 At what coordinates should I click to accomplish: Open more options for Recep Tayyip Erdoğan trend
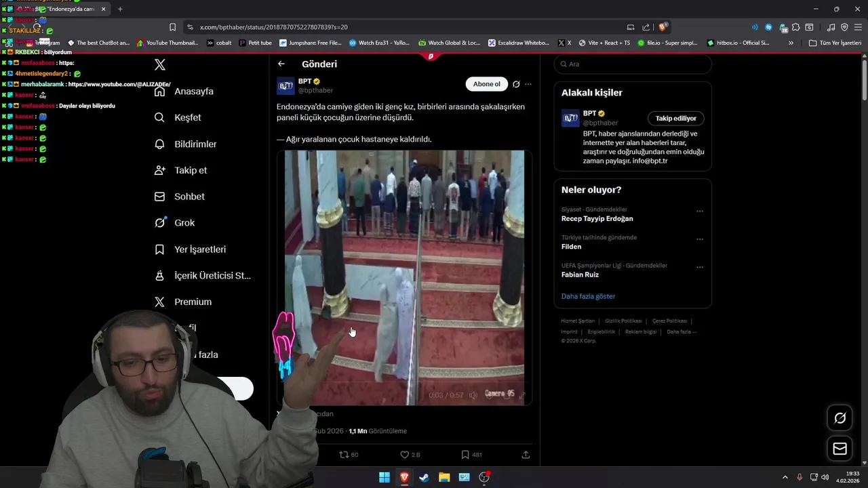700,211
